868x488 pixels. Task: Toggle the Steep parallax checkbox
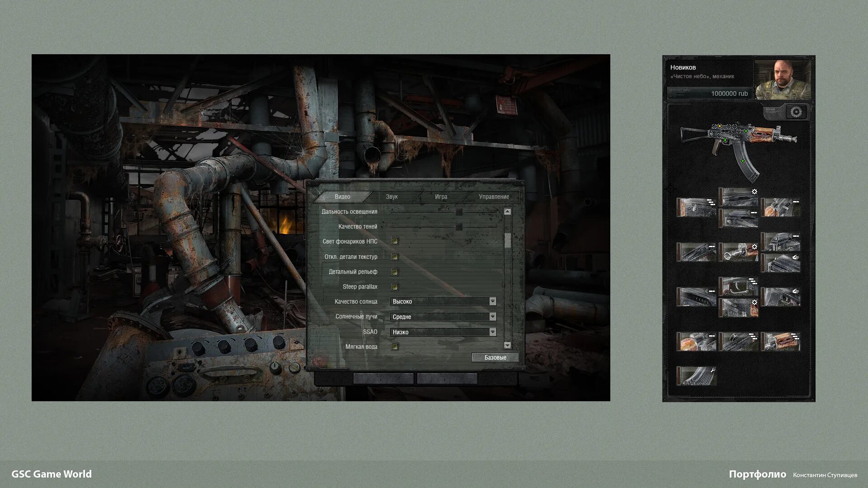tap(395, 287)
